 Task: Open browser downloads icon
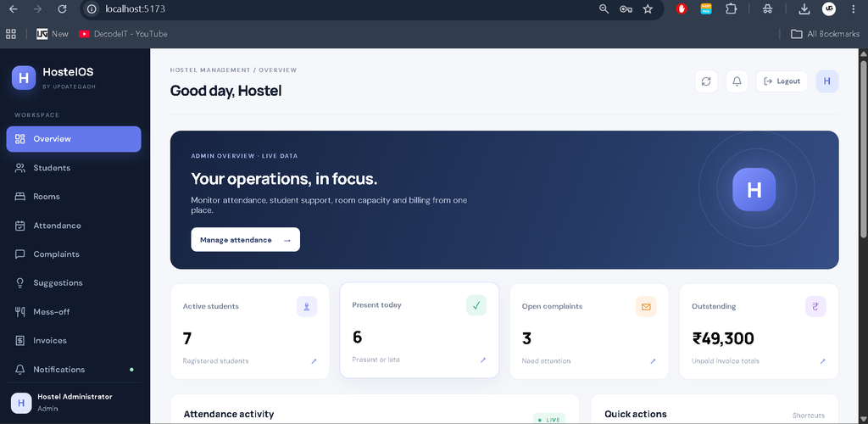(x=804, y=8)
